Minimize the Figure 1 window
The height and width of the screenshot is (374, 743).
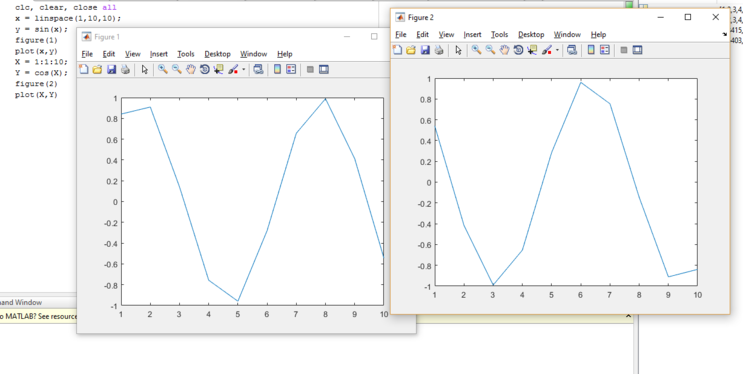(x=347, y=36)
